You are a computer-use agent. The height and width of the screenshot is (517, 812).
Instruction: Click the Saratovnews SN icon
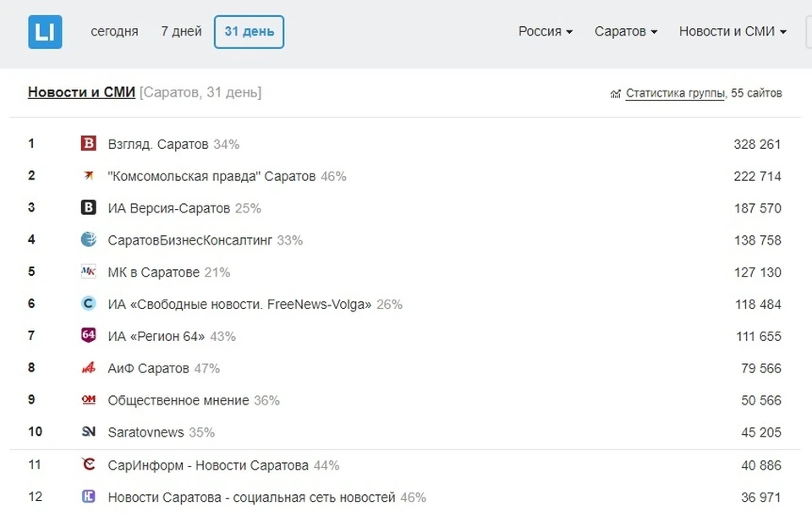[x=89, y=432]
